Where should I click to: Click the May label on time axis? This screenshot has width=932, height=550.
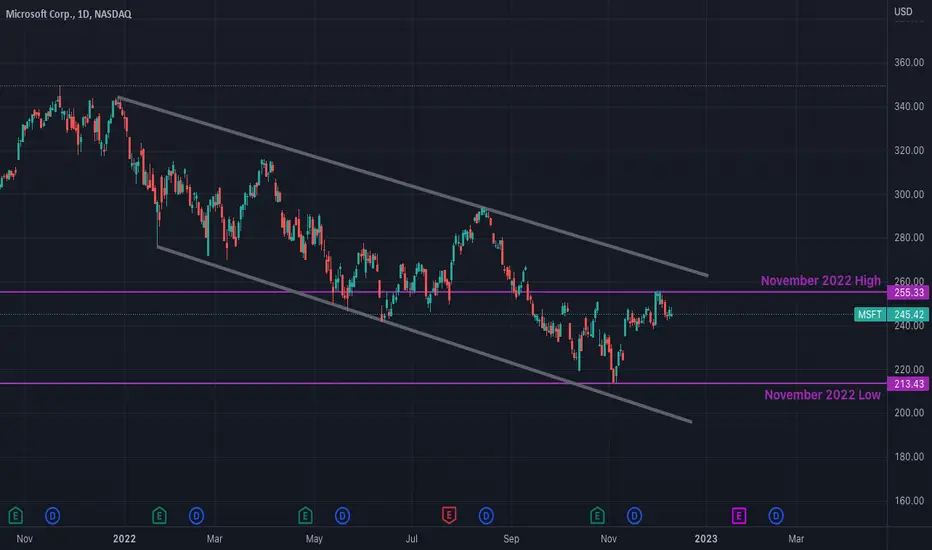coord(314,539)
